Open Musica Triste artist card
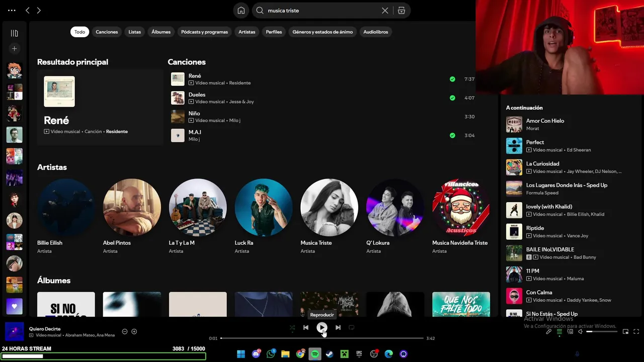This screenshot has height=362, width=644. (330, 217)
